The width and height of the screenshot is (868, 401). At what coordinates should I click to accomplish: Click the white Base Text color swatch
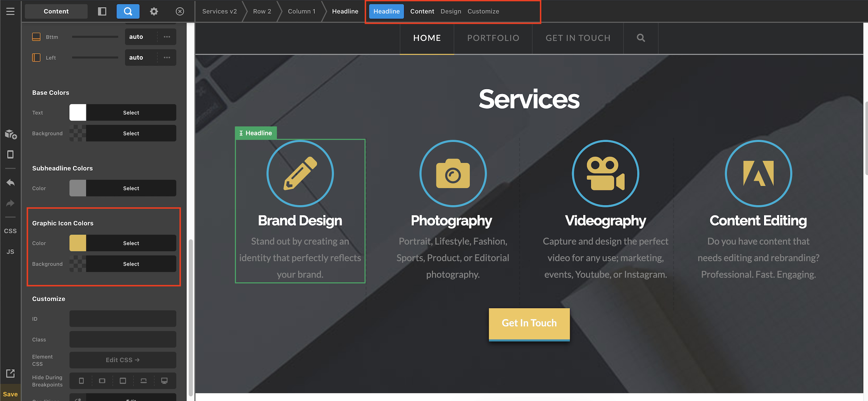click(x=78, y=113)
